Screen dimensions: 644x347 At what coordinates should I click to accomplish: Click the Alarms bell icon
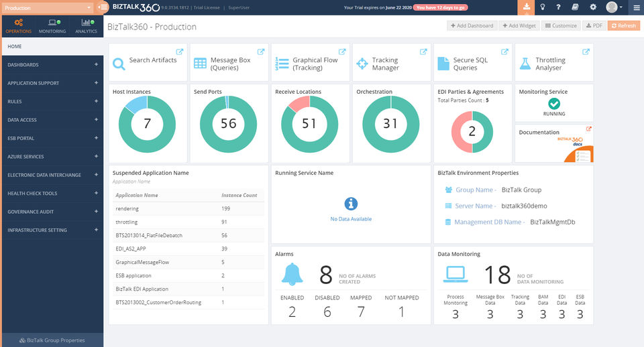coord(292,274)
